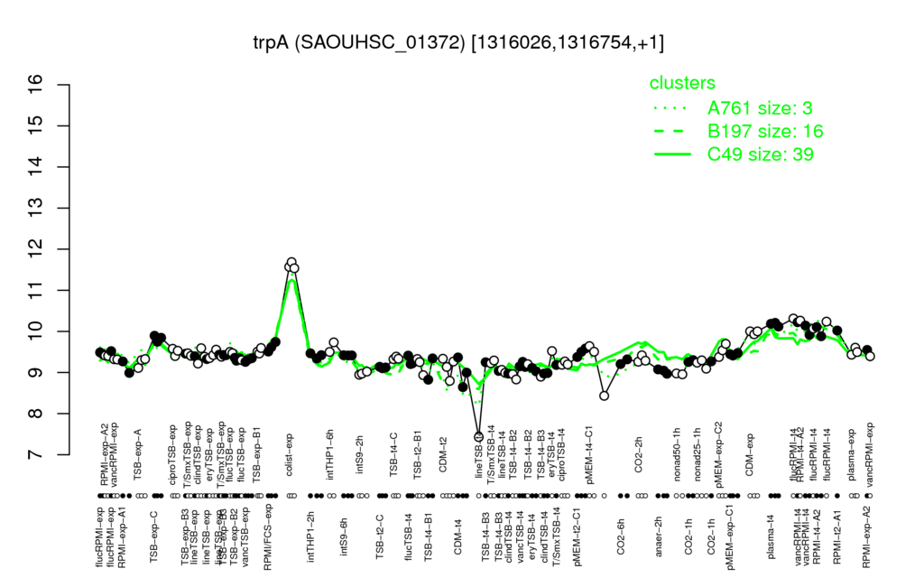This screenshot has height=578, width=924.
Task: Click the 'nonad25-1h' condition label
Action: point(698,453)
